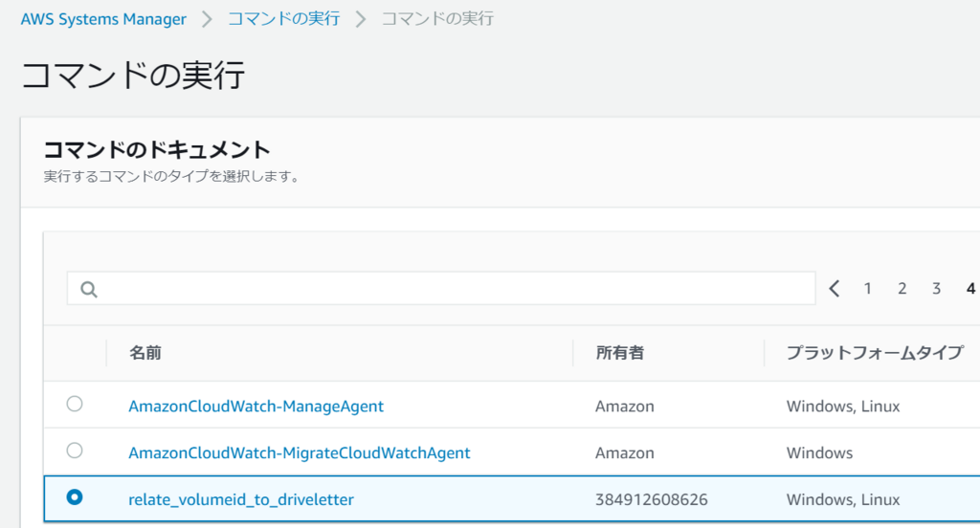Click the コマンドのドキュメント section heading
This screenshot has height=528, width=980.
tap(157, 150)
